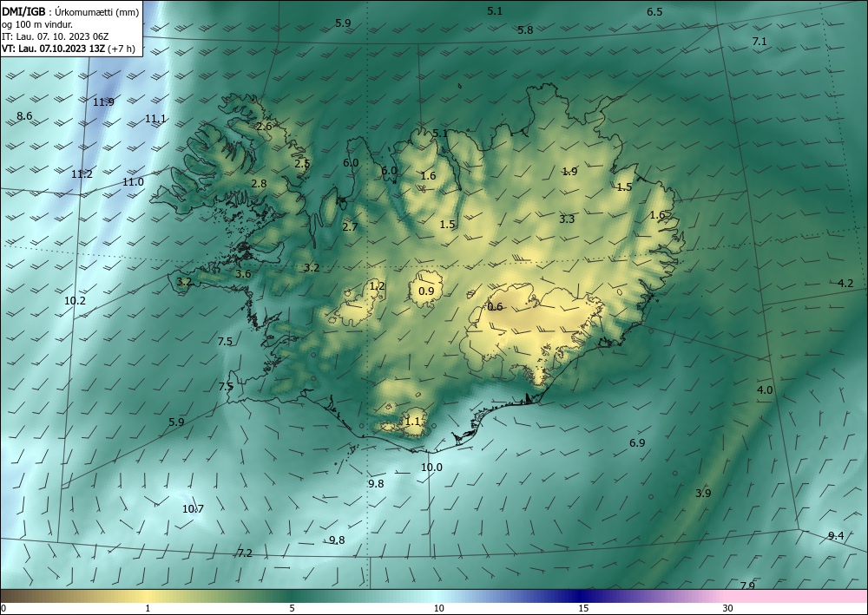868x615 pixels.
Task: Click the 7.9 value label
Action: tap(748, 586)
